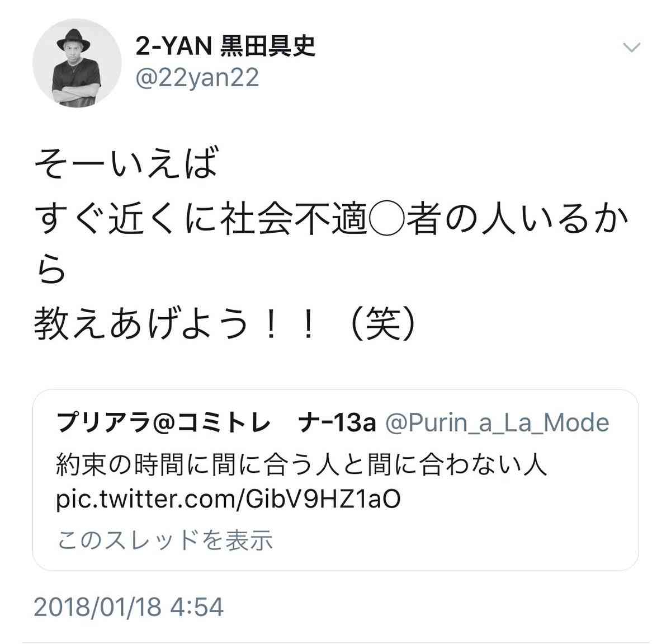Open the @22yan22 handle

197,78
